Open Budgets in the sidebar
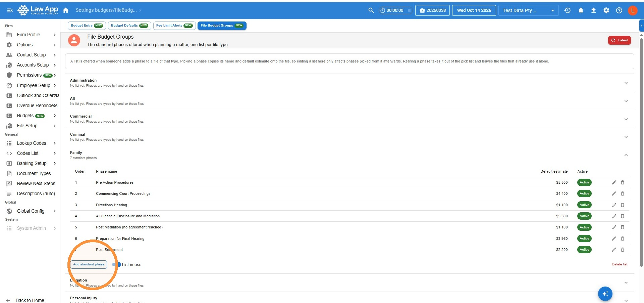The width and height of the screenshot is (644, 303). click(x=31, y=116)
